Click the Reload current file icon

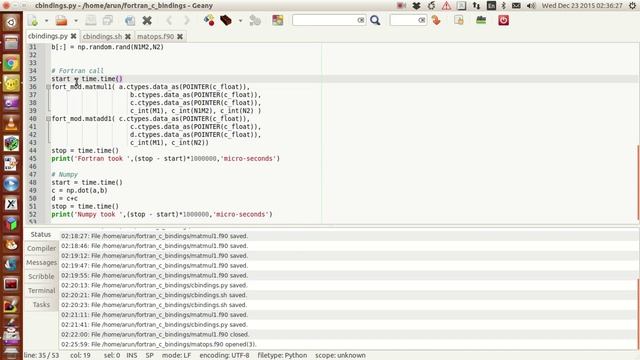click(130, 20)
